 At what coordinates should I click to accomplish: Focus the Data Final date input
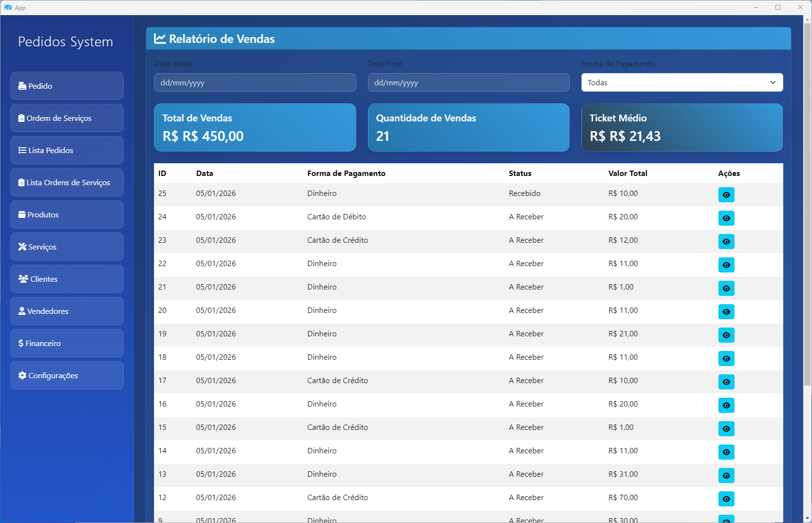(x=468, y=82)
